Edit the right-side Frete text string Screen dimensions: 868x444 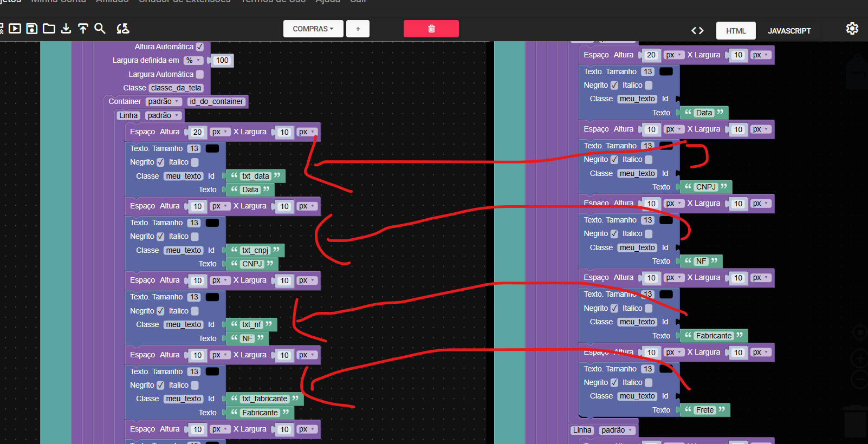705,410
